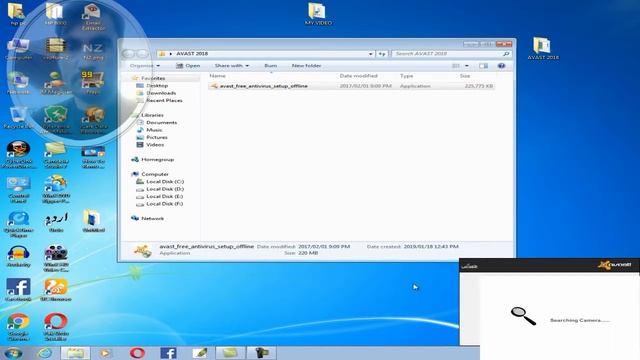Image resolution: width=640 pixels, height=360 pixels.
Task: Open the view options dropdown arrow
Action: (x=467, y=66)
